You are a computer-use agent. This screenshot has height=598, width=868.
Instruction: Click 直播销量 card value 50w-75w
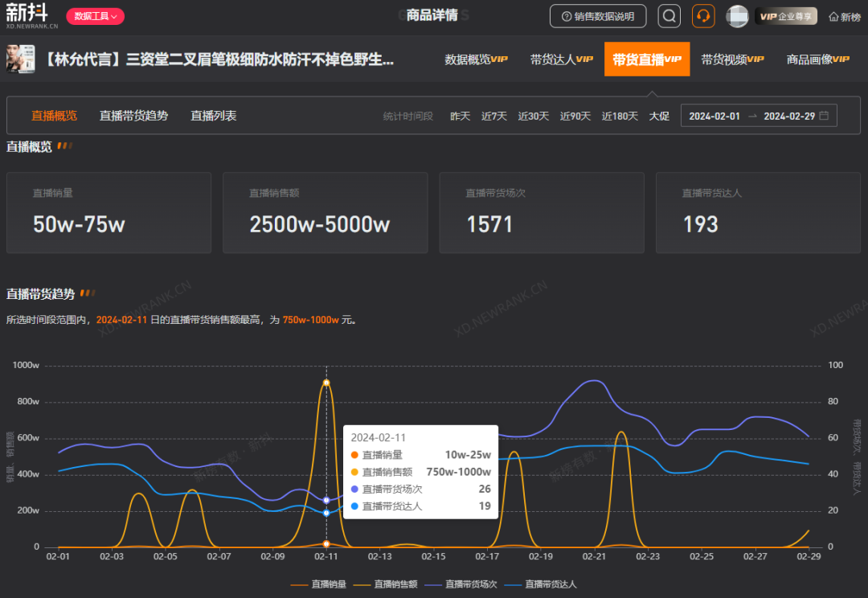click(x=79, y=225)
